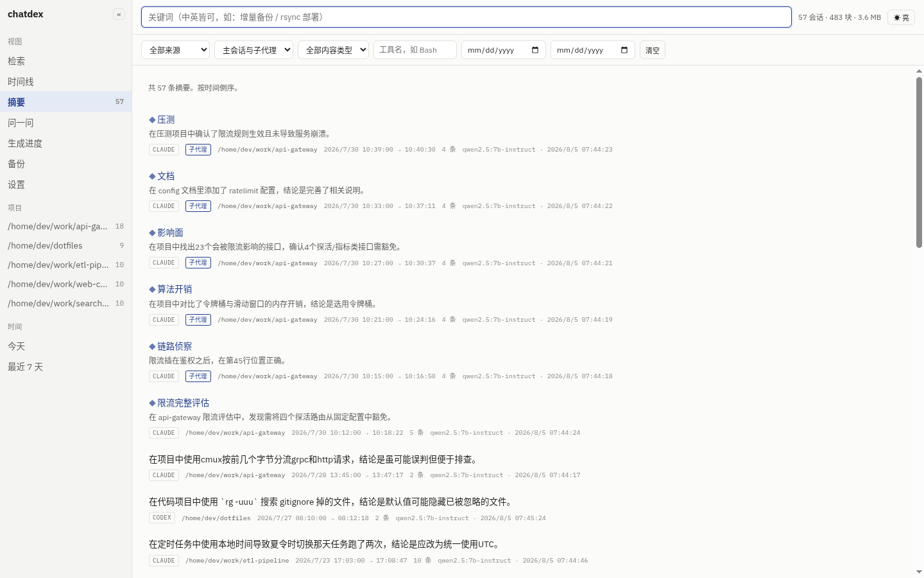Filter by project /home/dev/work/etl-pip...

tap(65, 265)
